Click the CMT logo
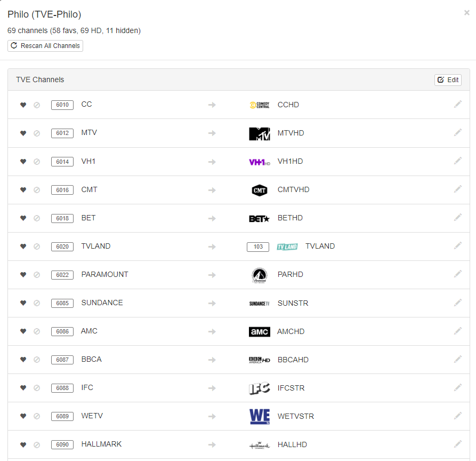The image size is (476, 461). [x=260, y=190]
